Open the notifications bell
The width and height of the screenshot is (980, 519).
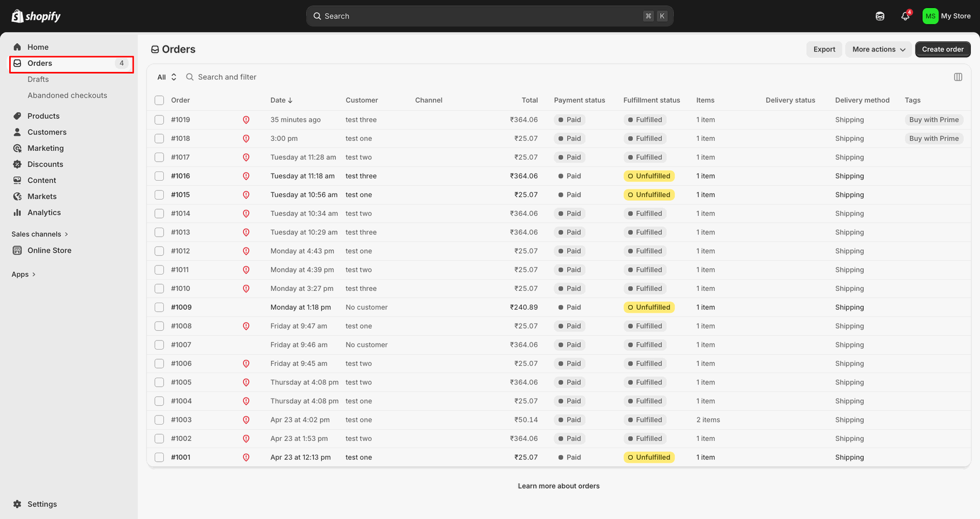tap(905, 16)
